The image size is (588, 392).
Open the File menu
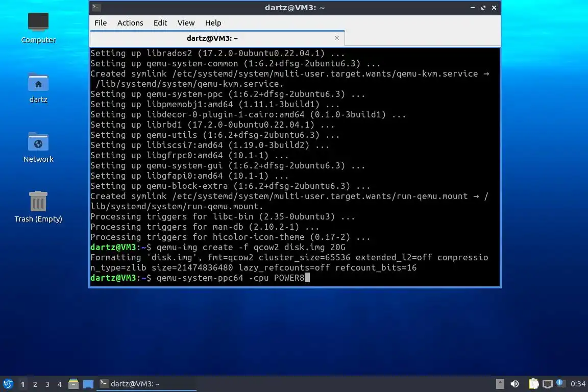pos(101,23)
